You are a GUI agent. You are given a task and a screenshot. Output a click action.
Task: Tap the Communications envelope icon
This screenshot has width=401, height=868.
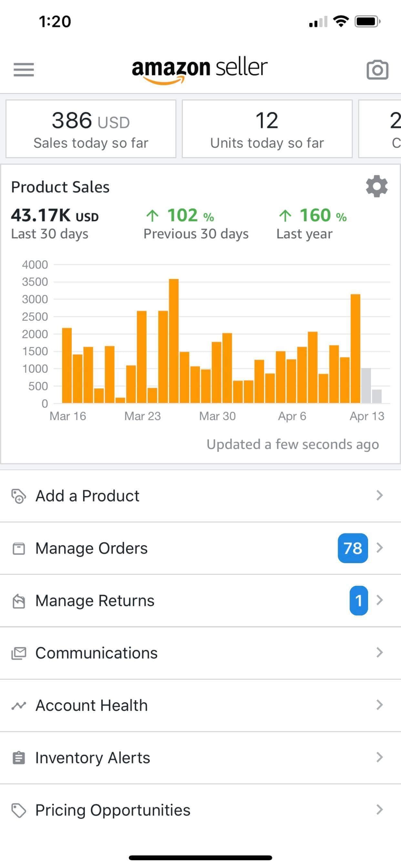pos(18,653)
